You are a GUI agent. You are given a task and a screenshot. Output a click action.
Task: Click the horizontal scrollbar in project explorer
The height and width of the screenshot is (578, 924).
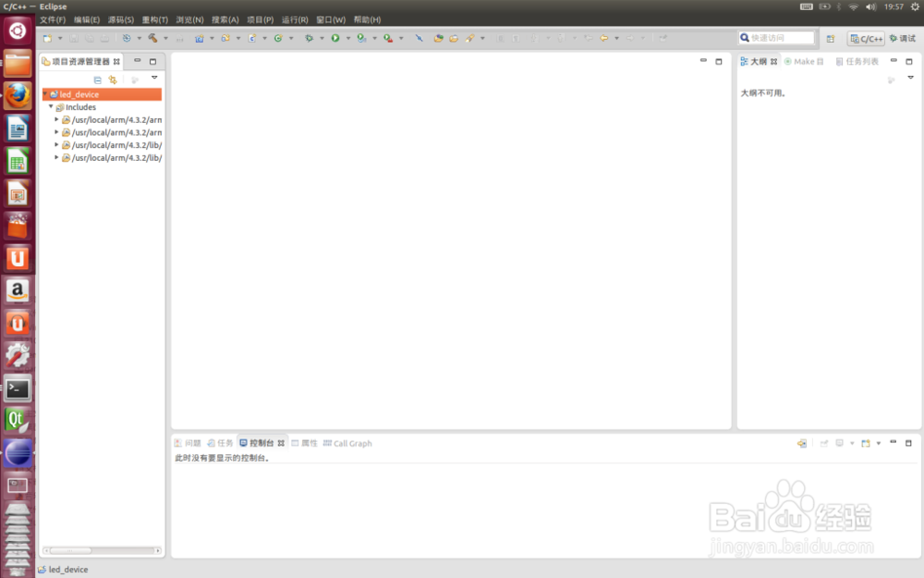tap(102, 551)
